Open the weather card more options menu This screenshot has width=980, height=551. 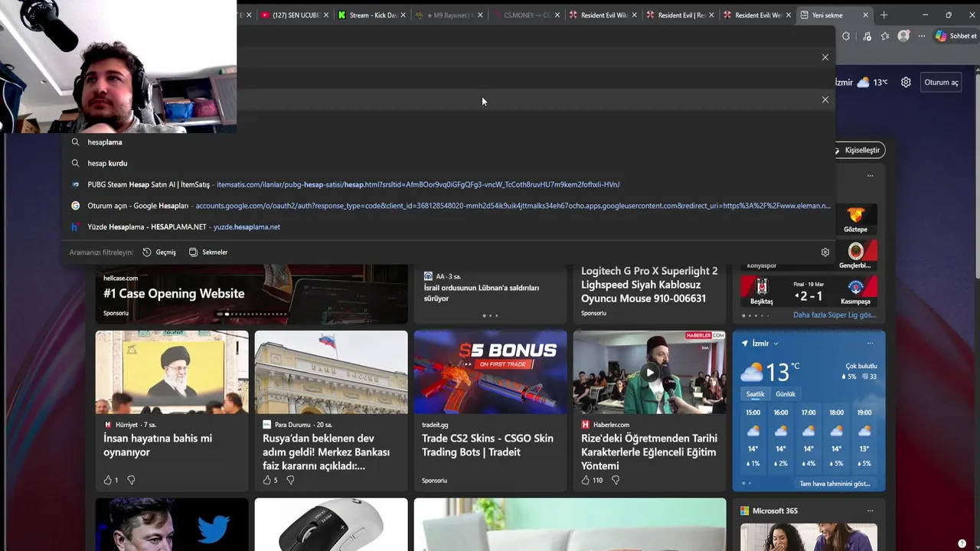pos(870,344)
